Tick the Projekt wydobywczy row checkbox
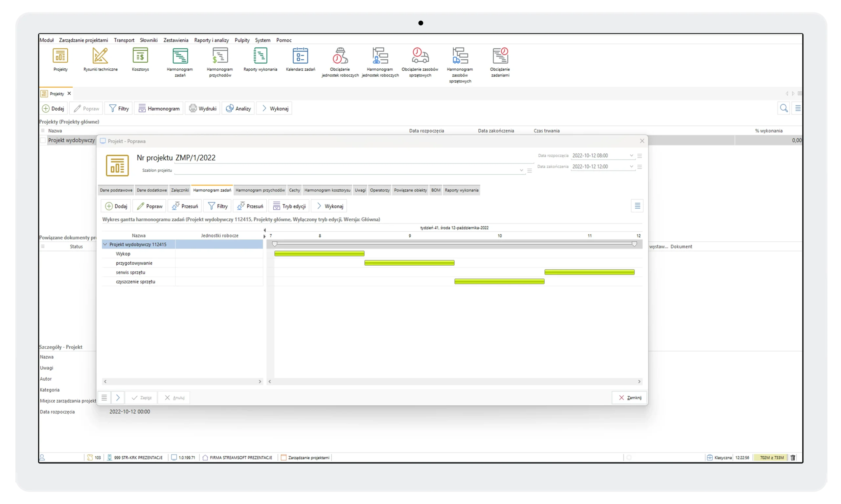The width and height of the screenshot is (841, 504). click(x=43, y=140)
